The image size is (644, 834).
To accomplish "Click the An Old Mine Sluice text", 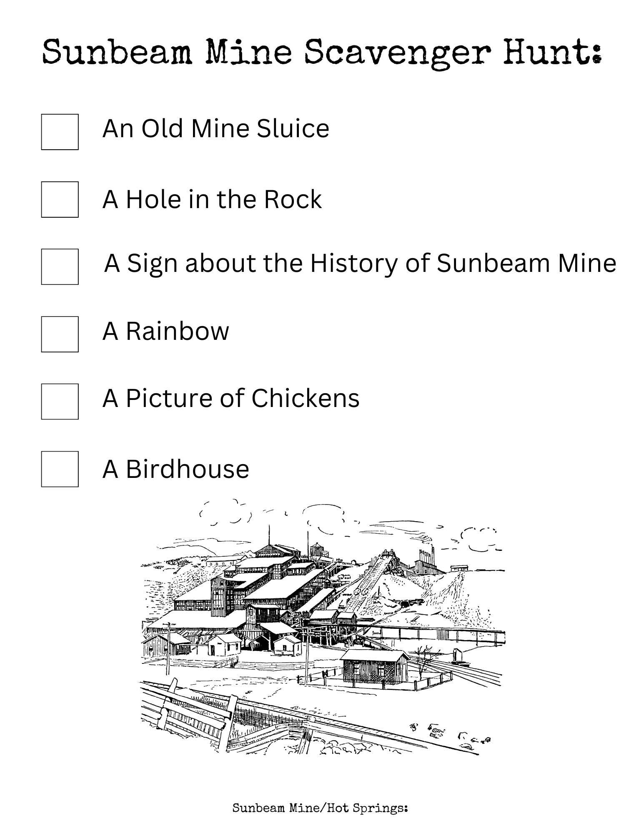I will (x=216, y=128).
